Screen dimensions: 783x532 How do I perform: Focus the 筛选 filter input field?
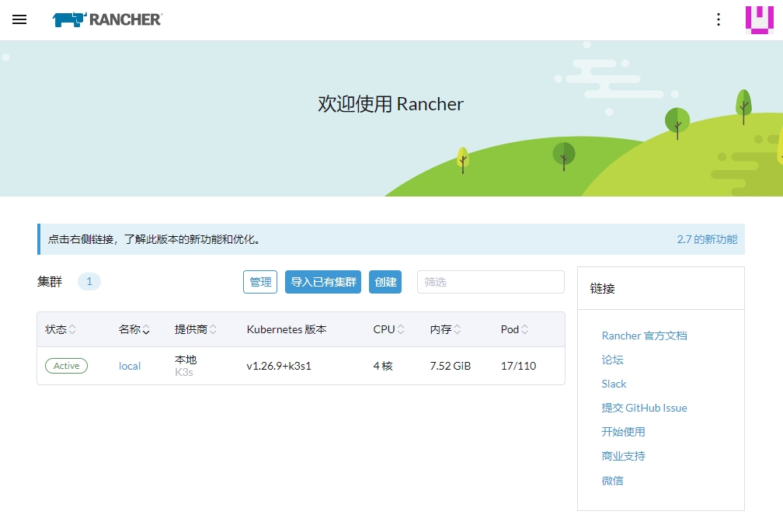pyautogui.click(x=491, y=282)
